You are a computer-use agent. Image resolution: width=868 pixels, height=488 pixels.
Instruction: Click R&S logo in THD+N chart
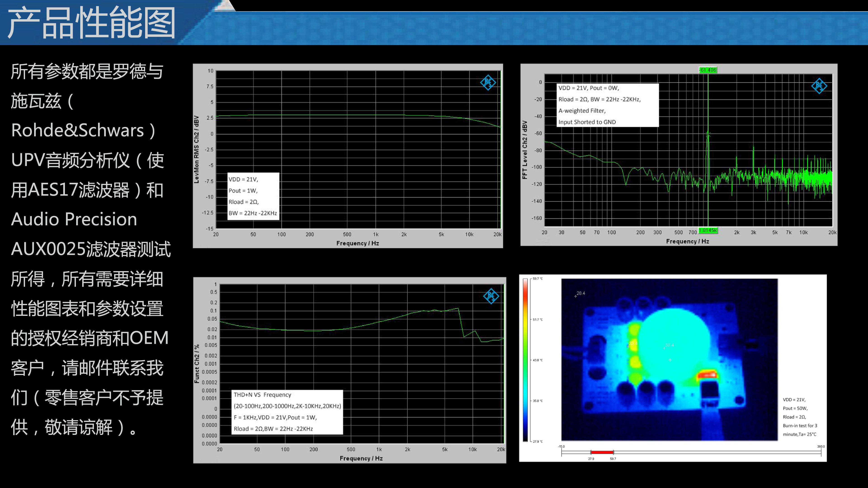(491, 296)
